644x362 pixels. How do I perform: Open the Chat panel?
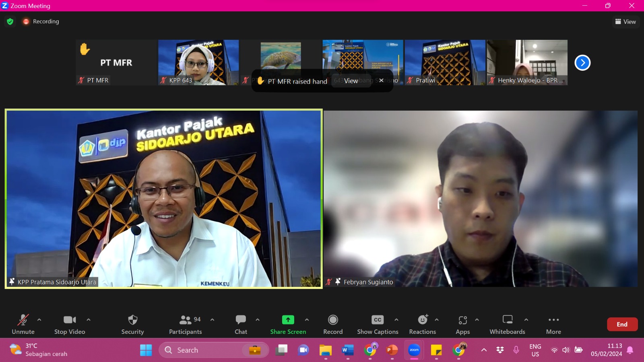[241, 324]
